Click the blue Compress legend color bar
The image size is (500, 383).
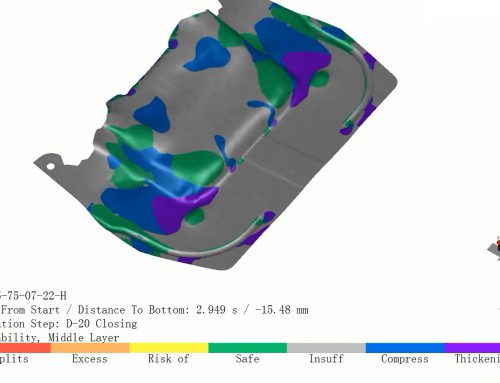tap(405, 348)
